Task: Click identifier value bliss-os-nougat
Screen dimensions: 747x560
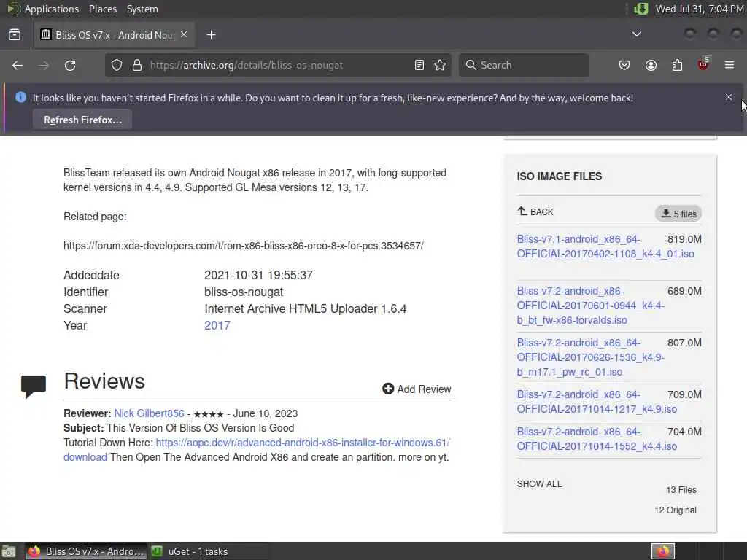Action: tap(244, 292)
